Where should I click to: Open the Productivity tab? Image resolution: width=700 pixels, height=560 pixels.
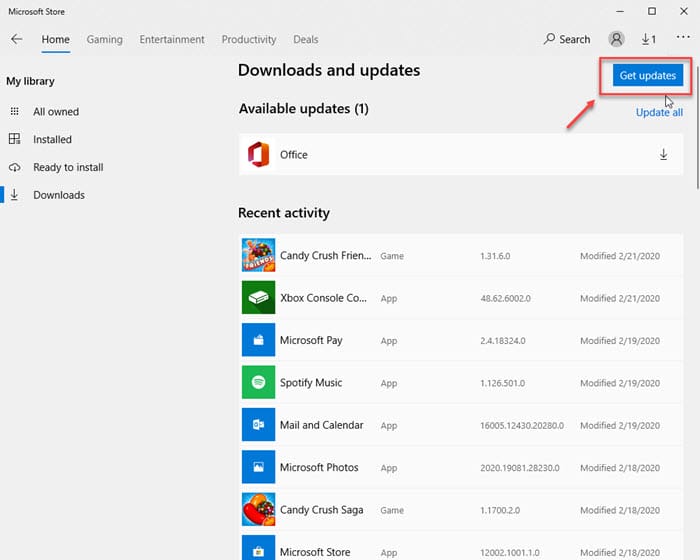249,39
